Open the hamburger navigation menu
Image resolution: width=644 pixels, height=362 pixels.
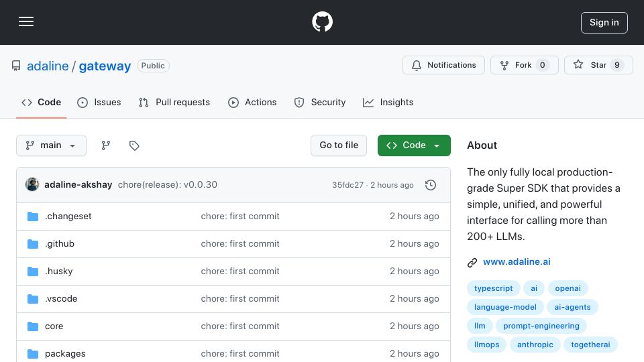pyautogui.click(x=26, y=21)
